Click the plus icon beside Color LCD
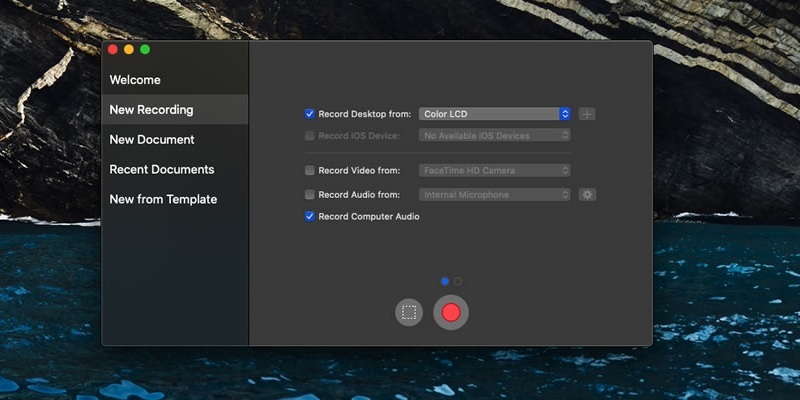The height and width of the screenshot is (400, 800). point(587,114)
